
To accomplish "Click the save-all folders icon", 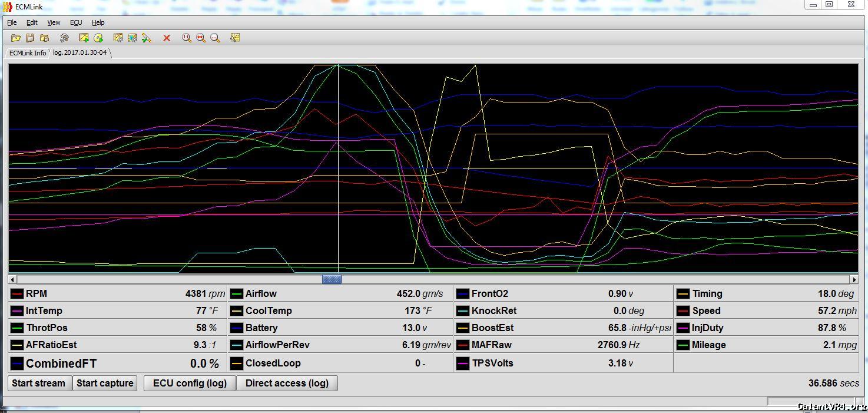I will click(x=44, y=38).
